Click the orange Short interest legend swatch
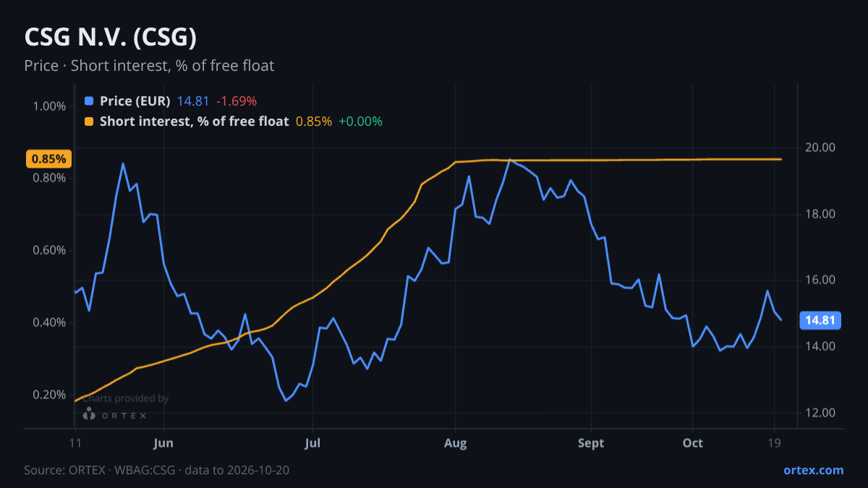The width and height of the screenshot is (868, 488). [89, 121]
